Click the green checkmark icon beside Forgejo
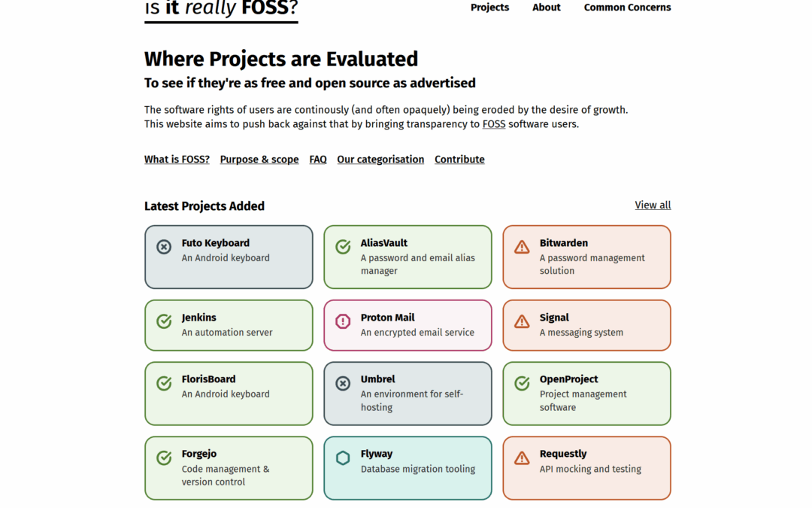 164,458
